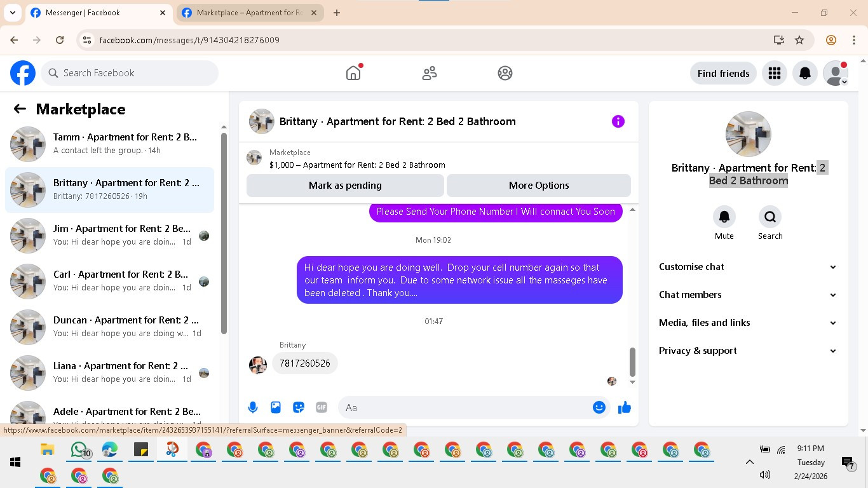Attach a photo with the image icon
The height and width of the screenshot is (488, 868).
(x=276, y=407)
